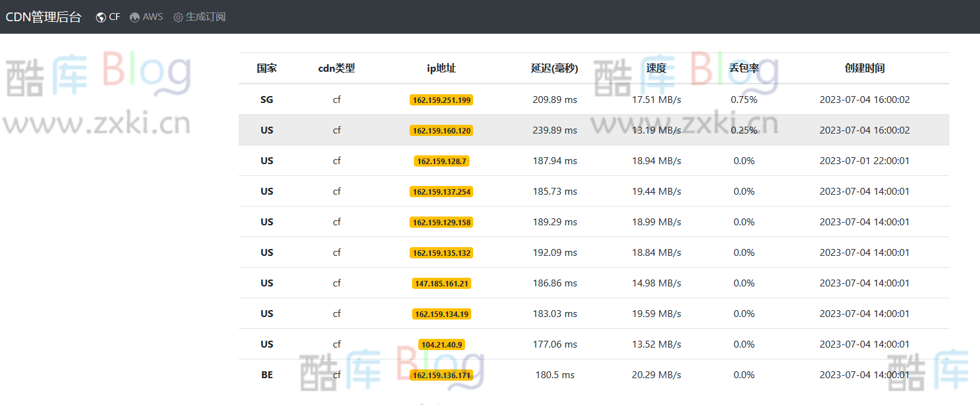Click speed value 20.29 MB/s
The height and width of the screenshot is (405, 980).
point(656,375)
